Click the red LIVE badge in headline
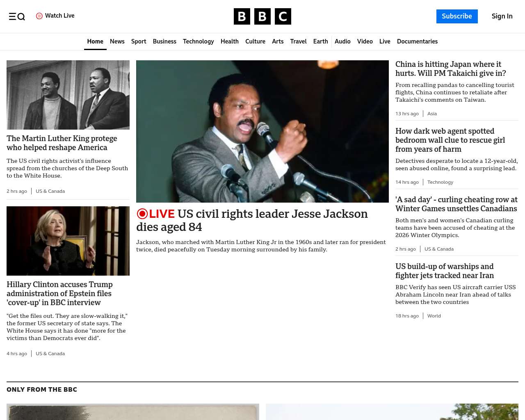525x420 pixels. coord(156,214)
